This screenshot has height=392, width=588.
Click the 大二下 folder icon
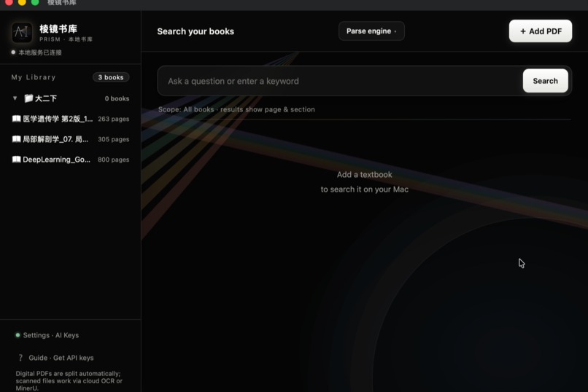click(x=28, y=98)
